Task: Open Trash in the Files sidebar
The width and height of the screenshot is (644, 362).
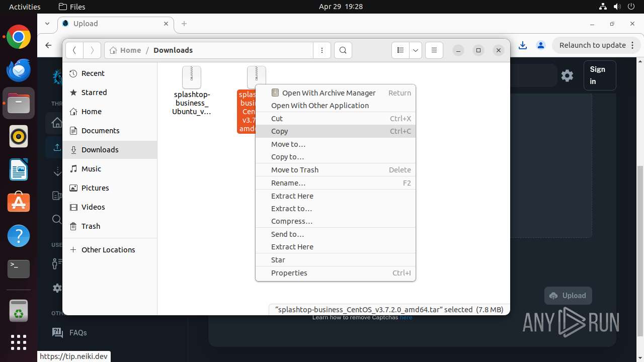Action: point(110,226)
